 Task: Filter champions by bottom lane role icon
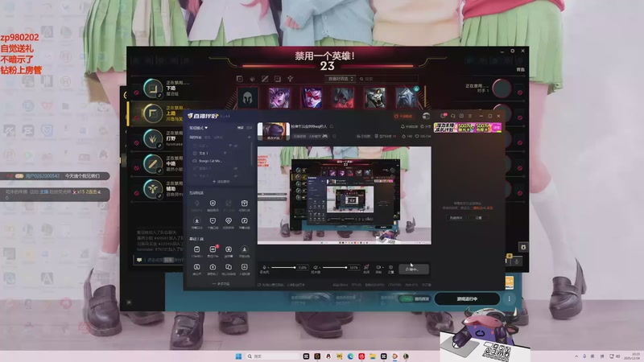click(277, 78)
